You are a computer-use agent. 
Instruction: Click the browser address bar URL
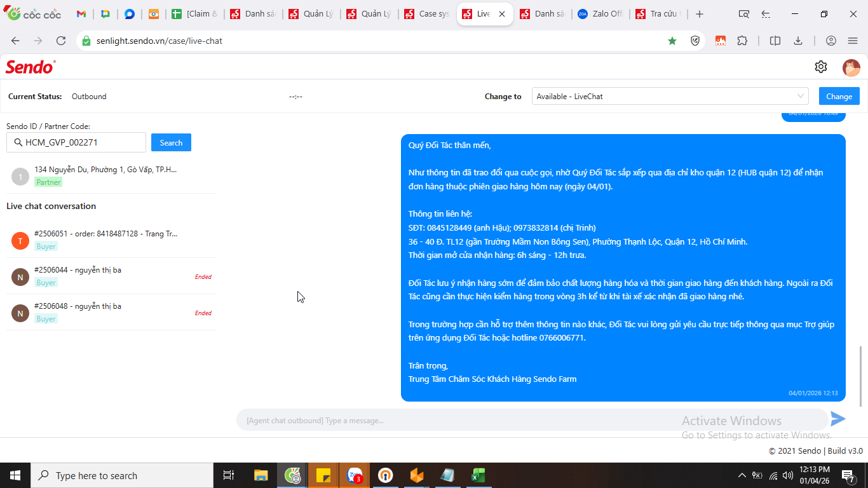tap(159, 41)
